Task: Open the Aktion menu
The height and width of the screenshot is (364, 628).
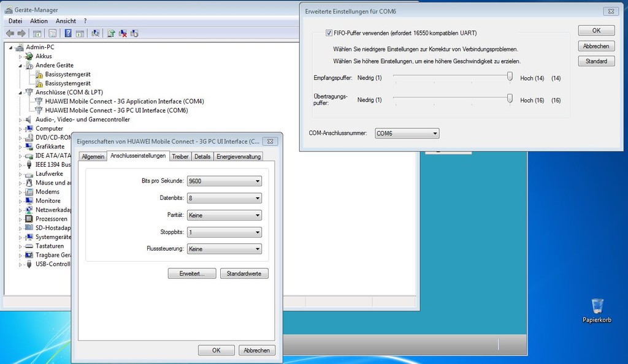Action: click(x=39, y=21)
